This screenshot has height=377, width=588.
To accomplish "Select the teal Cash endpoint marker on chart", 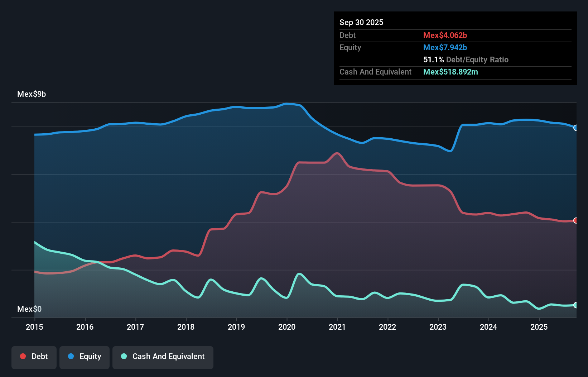I will 575,305.
